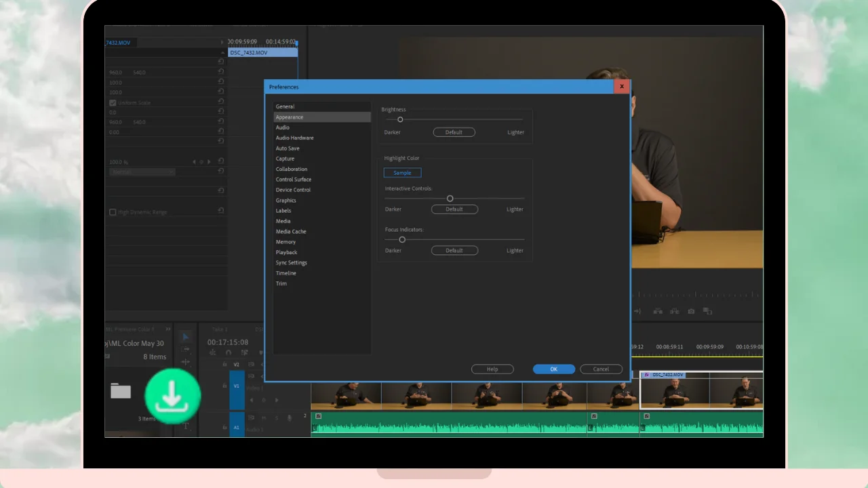Image resolution: width=868 pixels, height=488 pixels.
Task: Click the 00:17:15:08 timeline timecode
Action: (228, 342)
